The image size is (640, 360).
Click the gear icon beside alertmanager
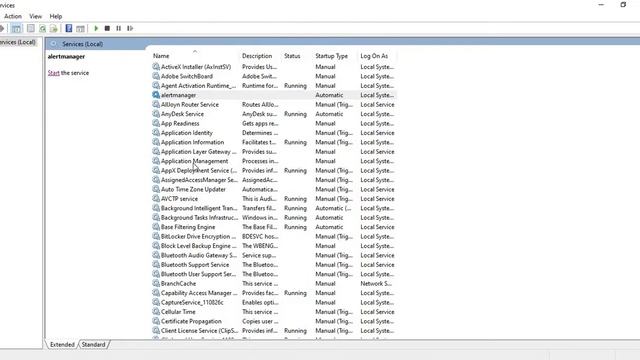pyautogui.click(x=156, y=95)
